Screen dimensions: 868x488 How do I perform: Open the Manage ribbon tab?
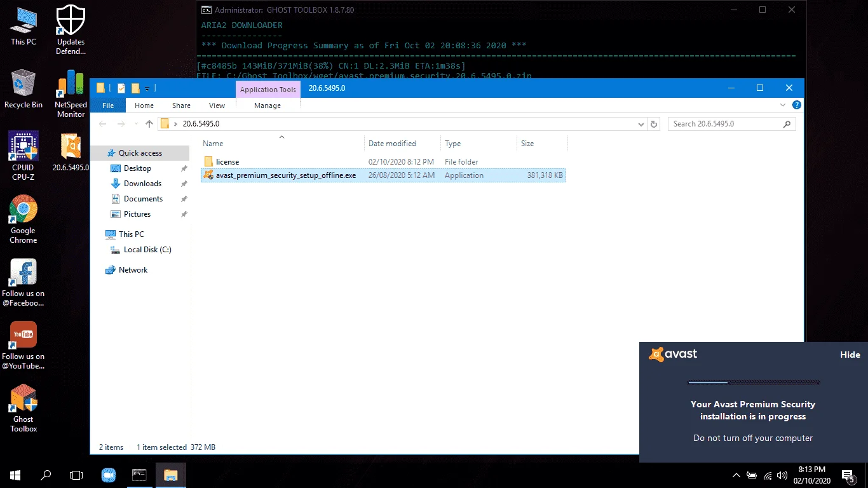(x=268, y=105)
